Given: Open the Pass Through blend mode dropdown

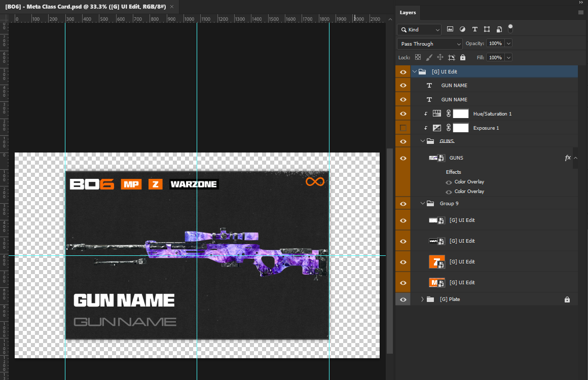Looking at the screenshot, I should click(429, 44).
